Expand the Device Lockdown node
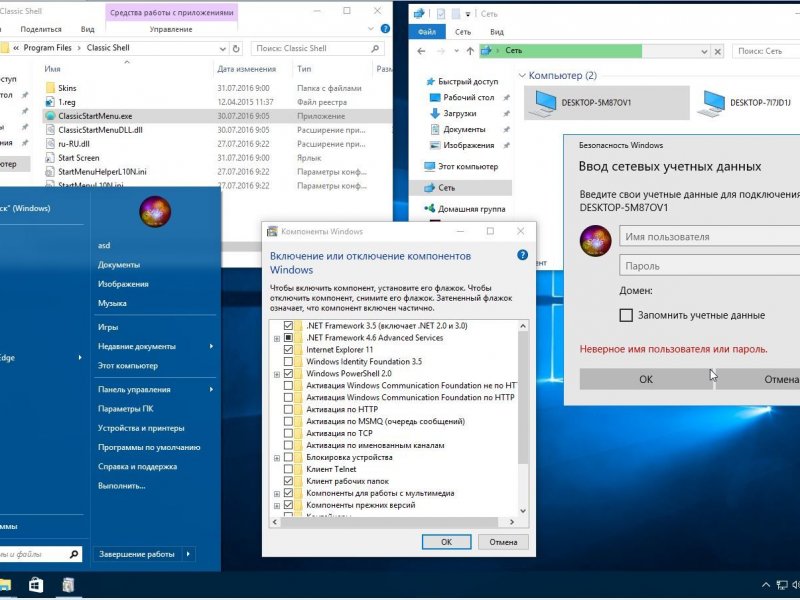The height and width of the screenshot is (600, 800). tap(277, 458)
